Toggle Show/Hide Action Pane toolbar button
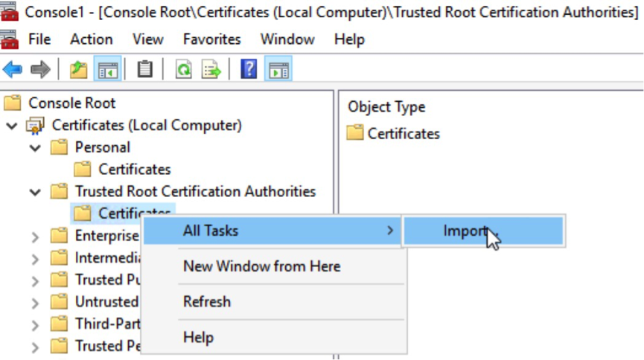 point(278,70)
